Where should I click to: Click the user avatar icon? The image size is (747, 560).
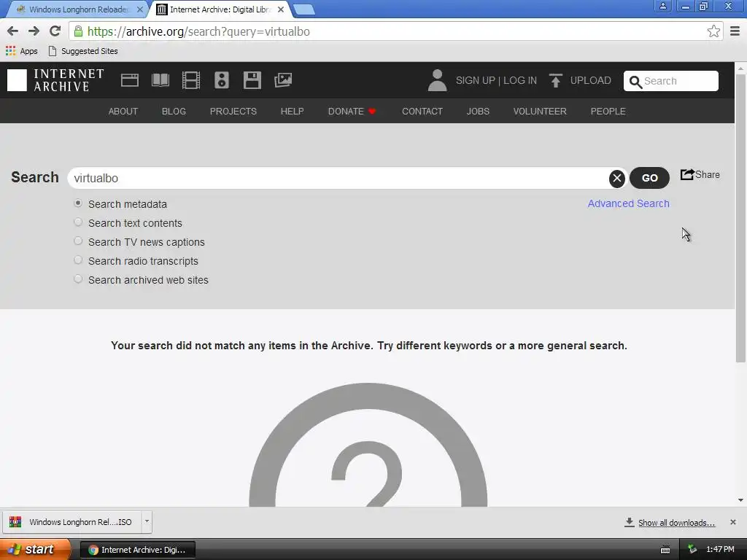pos(437,80)
